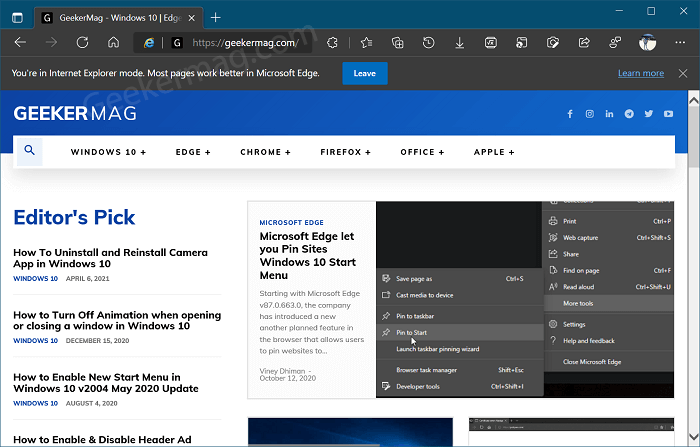This screenshot has height=447, width=700.
Task: Open the Downloads arrow icon
Action: click(459, 43)
